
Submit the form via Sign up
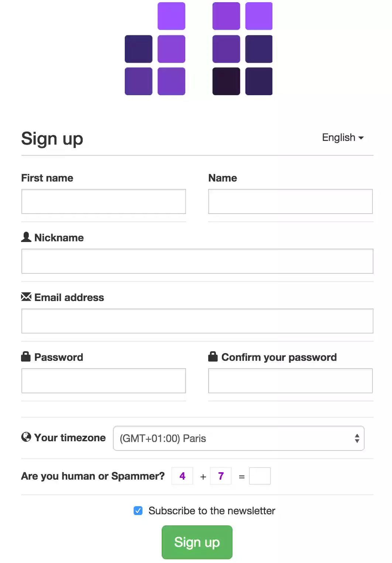tap(197, 542)
